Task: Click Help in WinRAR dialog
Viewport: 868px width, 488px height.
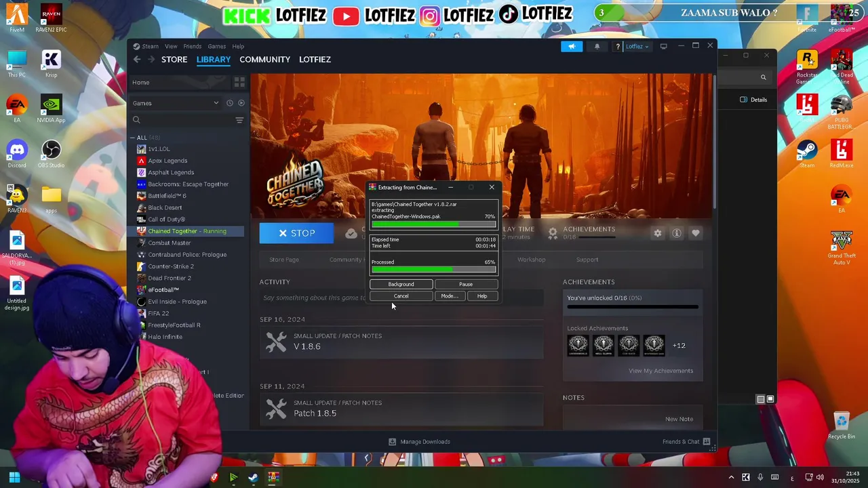Action: [482, 296]
